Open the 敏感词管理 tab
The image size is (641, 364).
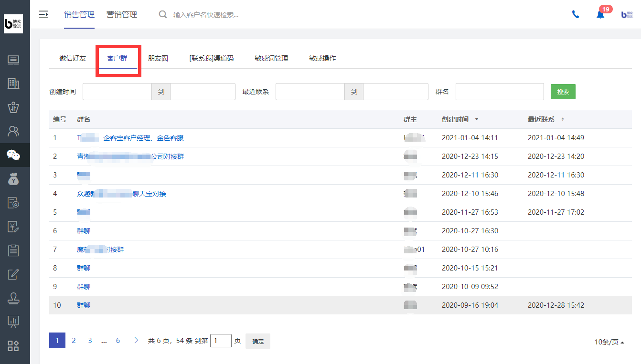(x=271, y=58)
